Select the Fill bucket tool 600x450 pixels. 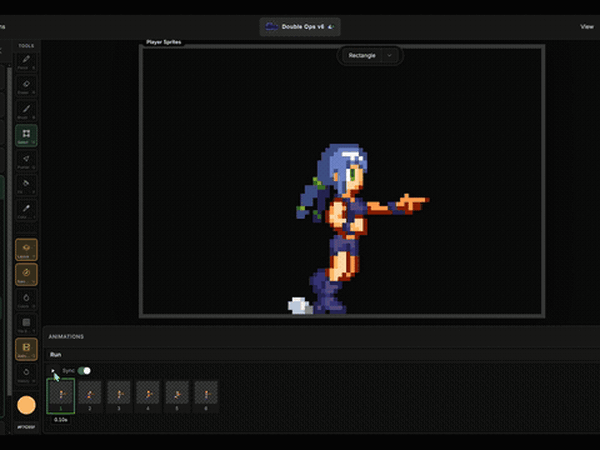(x=26, y=186)
